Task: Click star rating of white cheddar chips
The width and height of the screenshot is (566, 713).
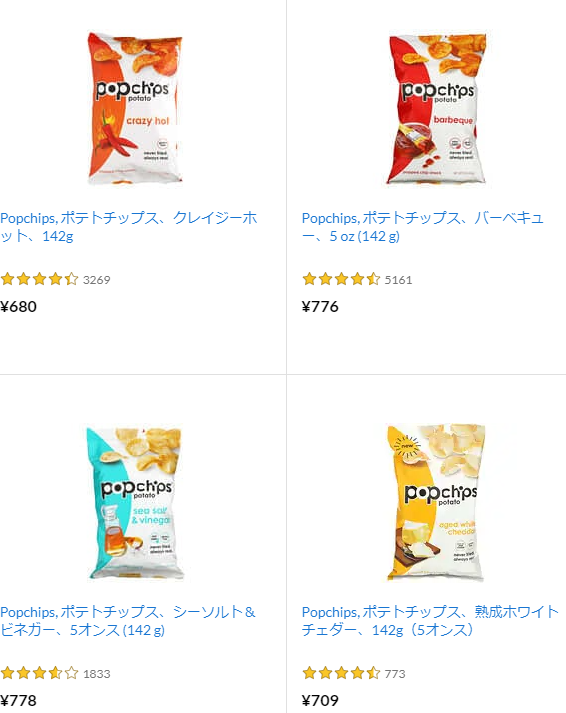Action: [x=341, y=673]
